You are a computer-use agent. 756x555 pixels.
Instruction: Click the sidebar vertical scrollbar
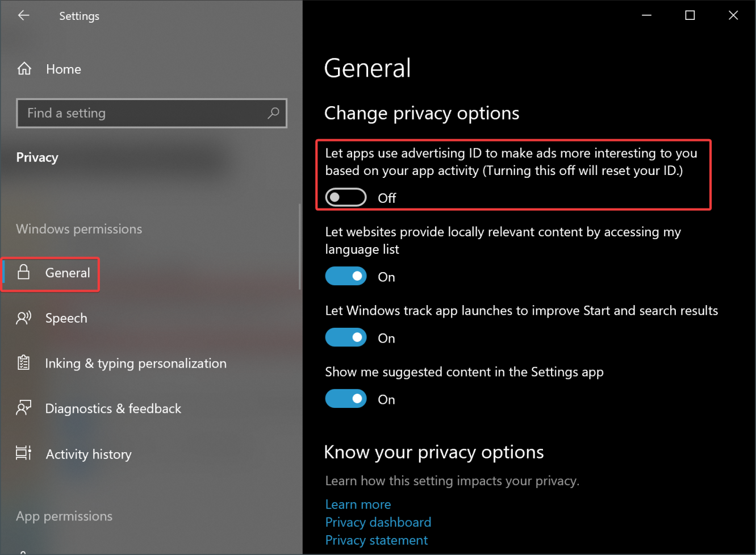(x=299, y=247)
